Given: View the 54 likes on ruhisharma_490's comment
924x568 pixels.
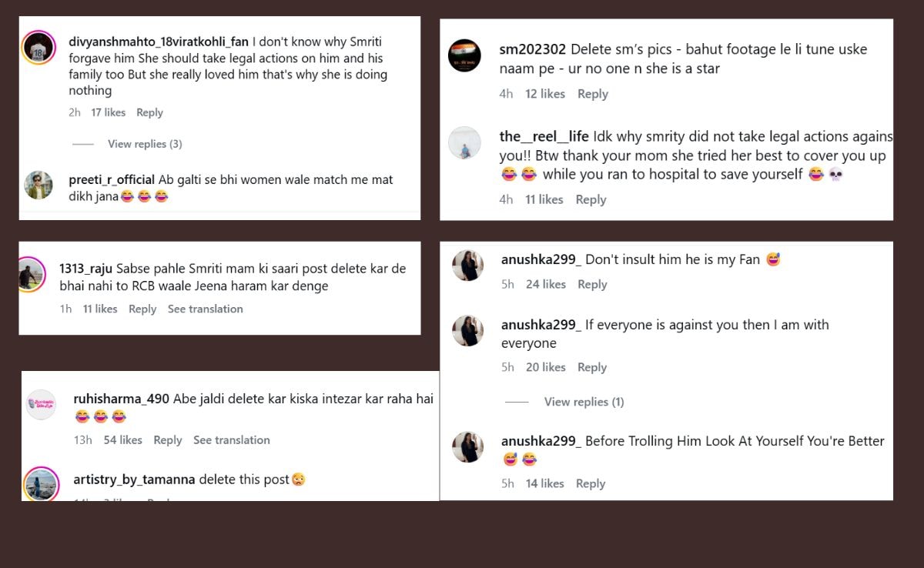Looking at the screenshot, I should (x=122, y=440).
